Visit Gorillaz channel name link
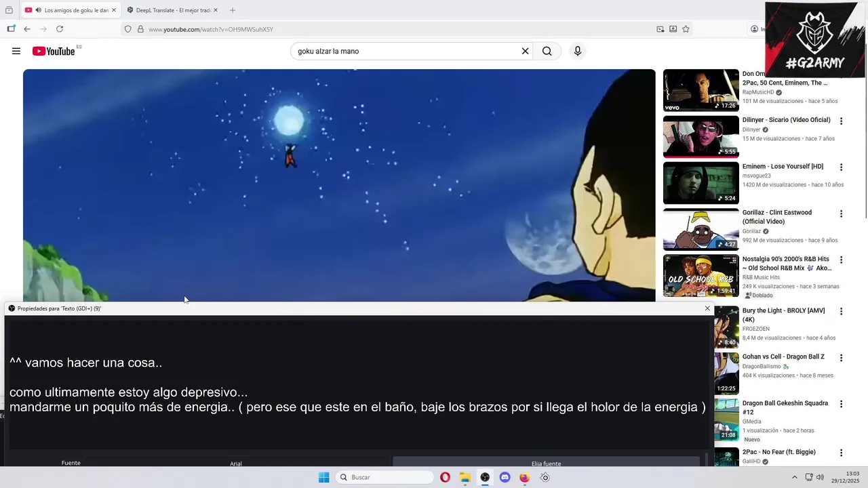The width and height of the screenshot is (868, 488). click(751, 231)
